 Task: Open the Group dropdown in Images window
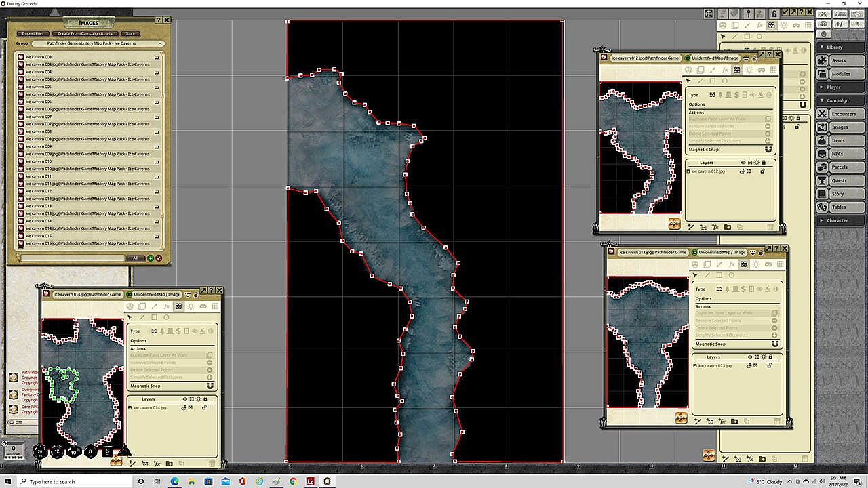click(96, 43)
